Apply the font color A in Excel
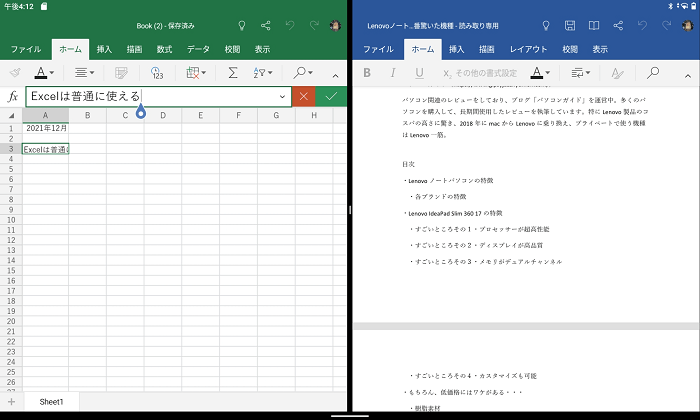Image resolution: width=700 pixels, height=420 pixels. tap(41, 72)
